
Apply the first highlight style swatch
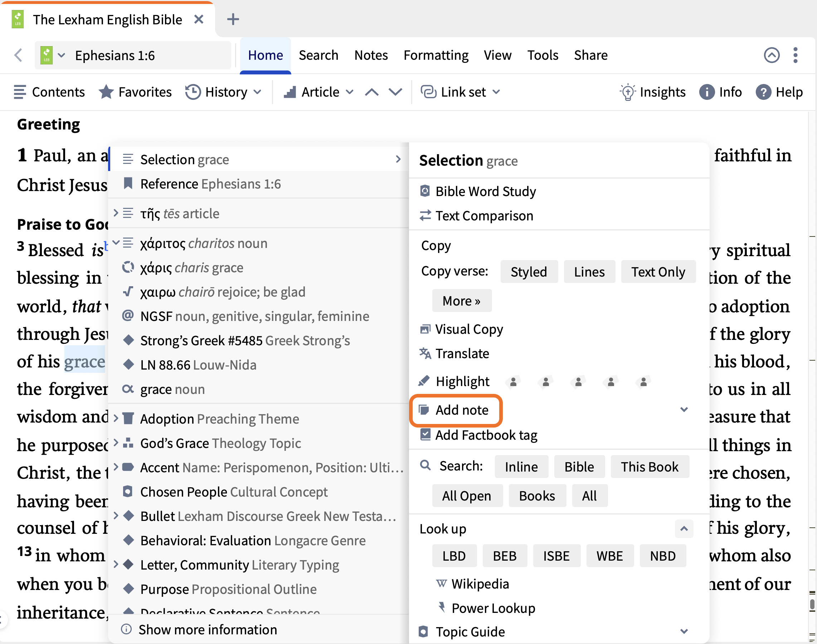tap(513, 382)
